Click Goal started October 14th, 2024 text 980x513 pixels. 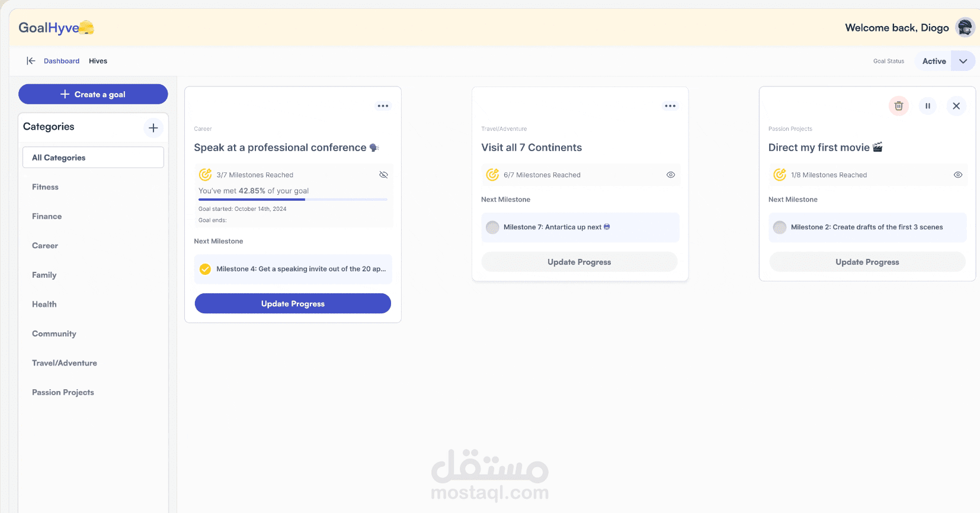pyautogui.click(x=242, y=209)
